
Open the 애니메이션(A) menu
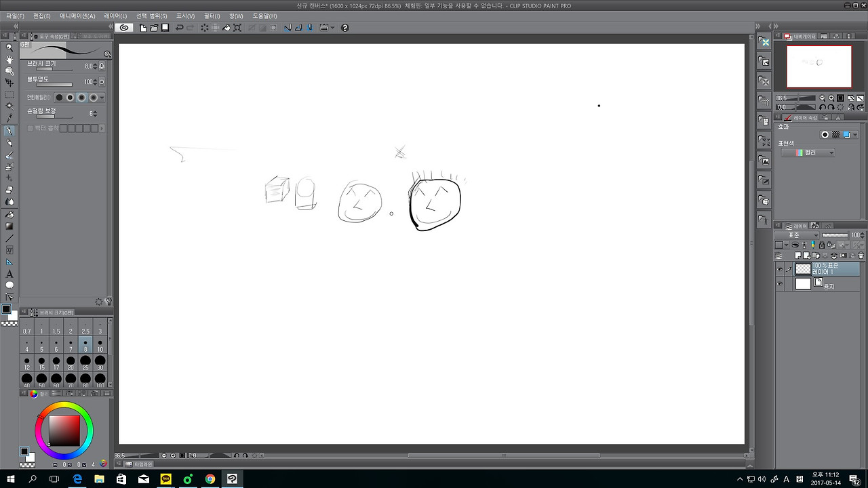[77, 16]
